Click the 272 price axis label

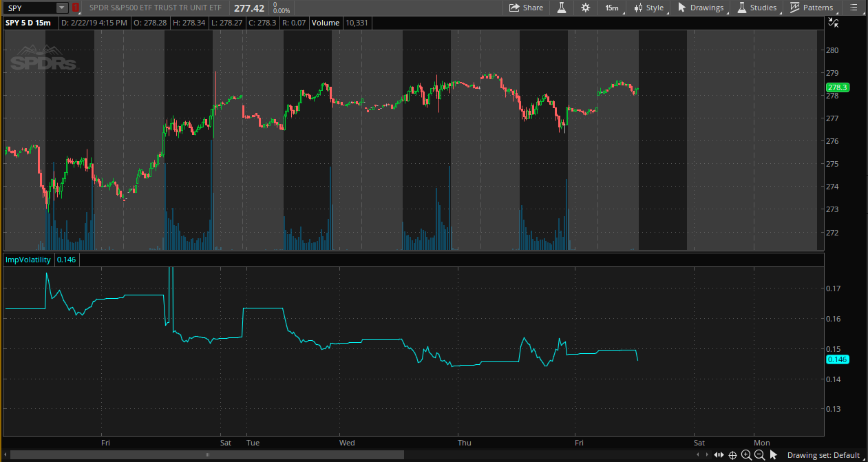[833, 232]
